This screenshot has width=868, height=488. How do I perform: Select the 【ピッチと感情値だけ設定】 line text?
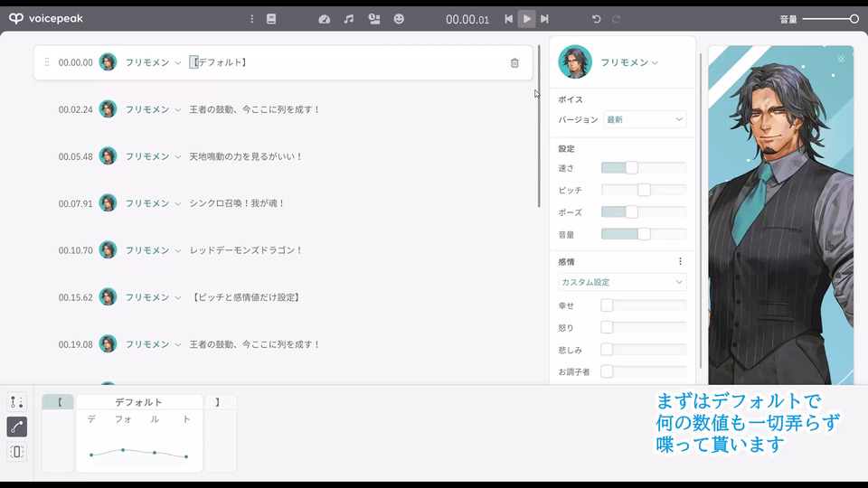[246, 297]
